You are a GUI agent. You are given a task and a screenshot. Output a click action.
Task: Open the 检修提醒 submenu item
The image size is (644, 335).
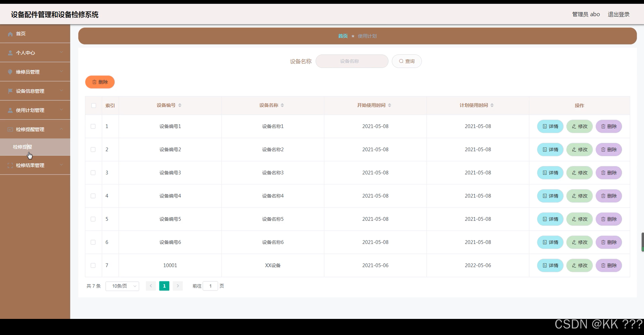click(23, 147)
